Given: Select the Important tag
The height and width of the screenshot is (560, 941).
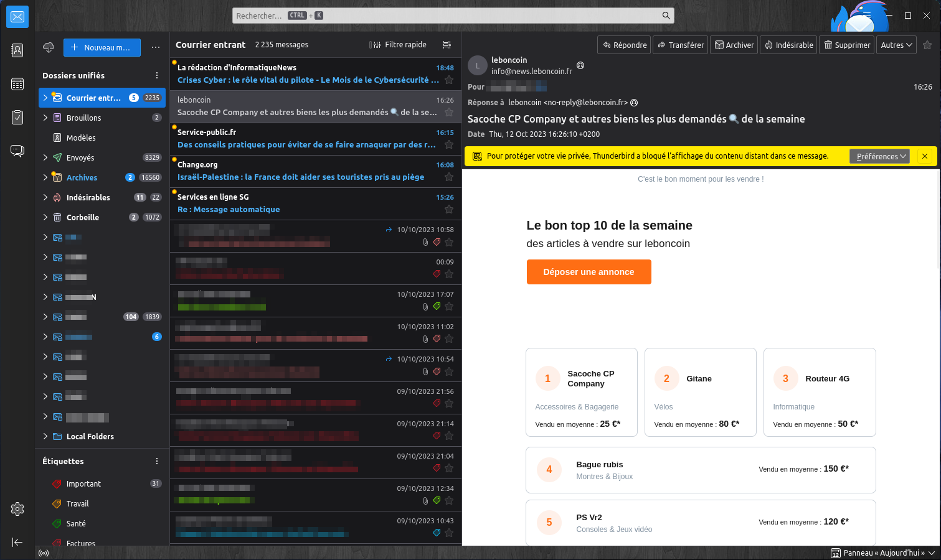Looking at the screenshot, I should 83,483.
